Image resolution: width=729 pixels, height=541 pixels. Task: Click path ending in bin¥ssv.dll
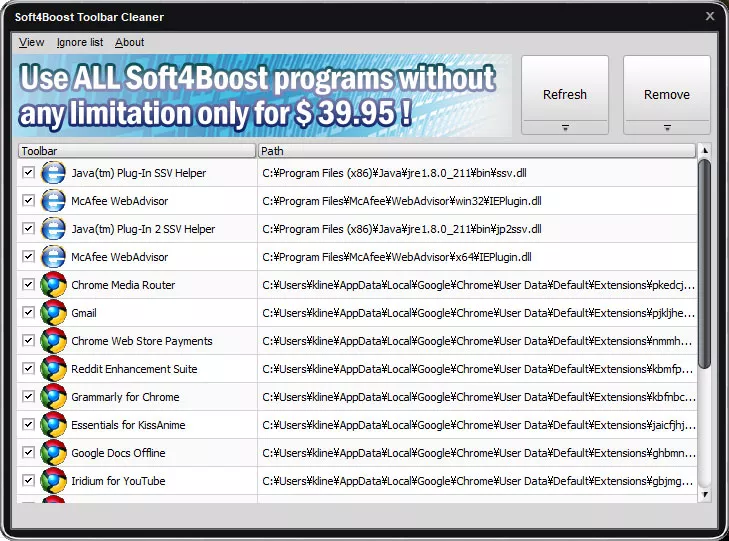click(394, 173)
